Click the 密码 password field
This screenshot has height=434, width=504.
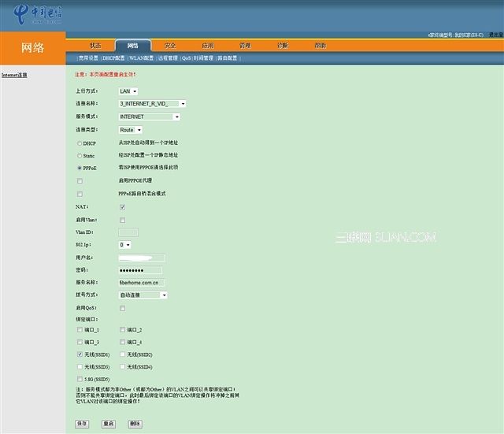[x=140, y=270]
